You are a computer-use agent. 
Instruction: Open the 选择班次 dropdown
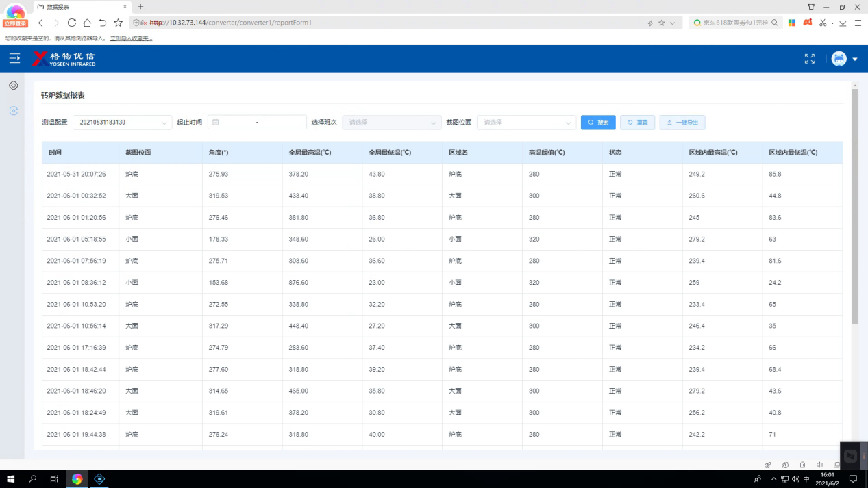391,123
